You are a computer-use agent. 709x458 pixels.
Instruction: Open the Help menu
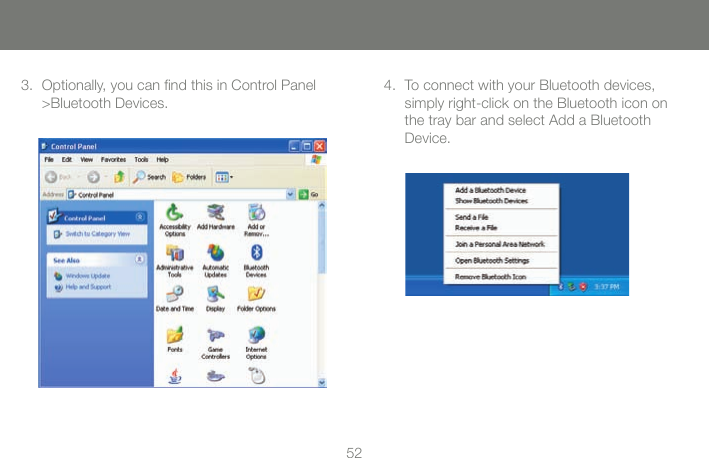coord(162,160)
